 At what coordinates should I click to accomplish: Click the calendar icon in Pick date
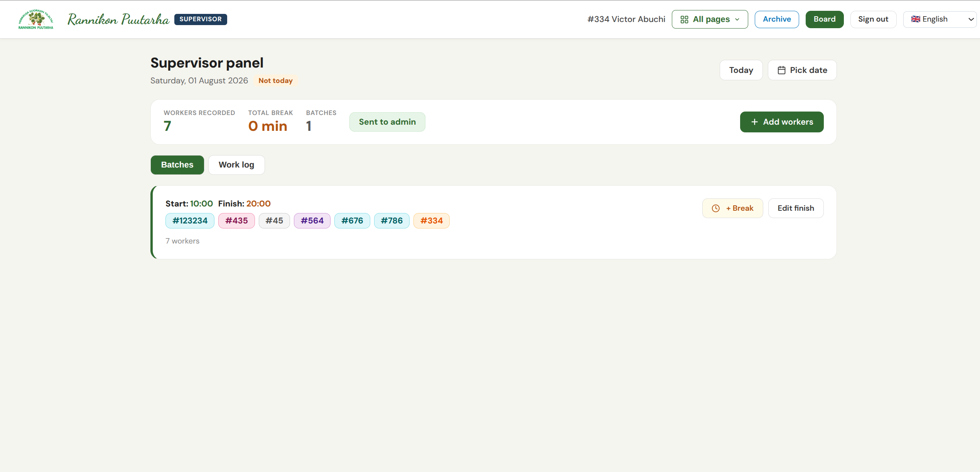click(x=781, y=70)
